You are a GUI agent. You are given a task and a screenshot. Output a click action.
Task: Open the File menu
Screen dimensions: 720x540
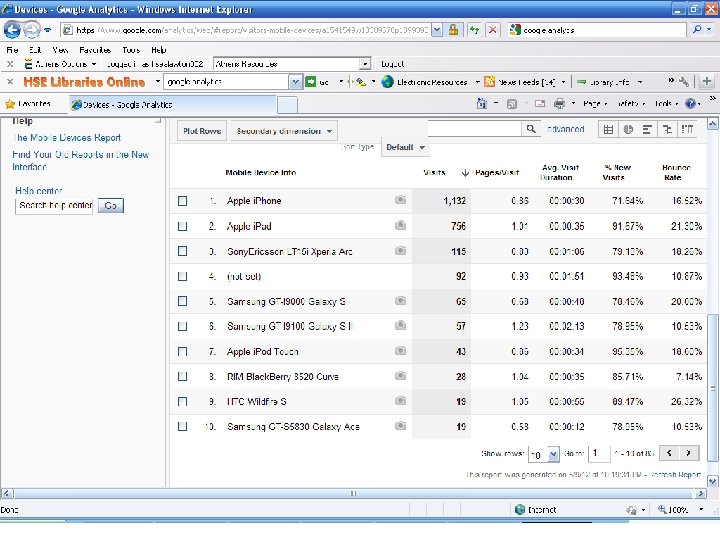(x=12, y=50)
